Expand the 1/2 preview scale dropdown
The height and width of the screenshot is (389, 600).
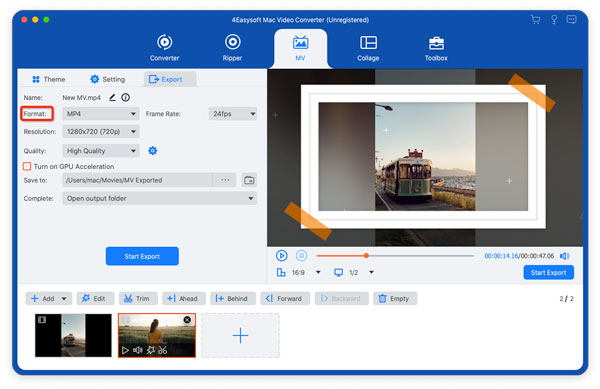pyautogui.click(x=371, y=272)
